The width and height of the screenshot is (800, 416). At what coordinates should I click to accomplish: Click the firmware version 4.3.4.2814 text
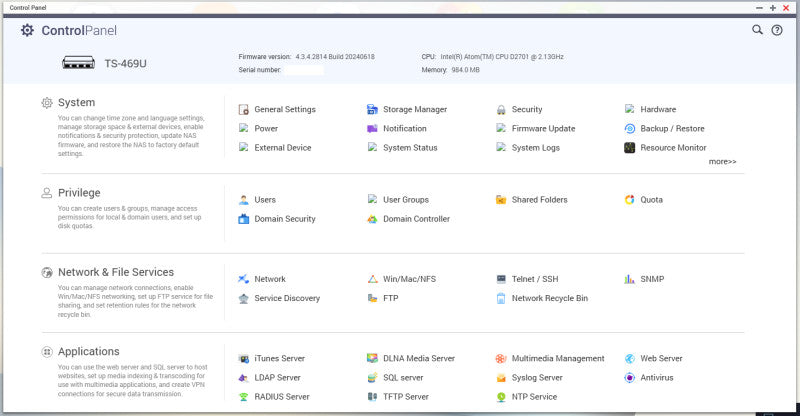tap(335, 57)
